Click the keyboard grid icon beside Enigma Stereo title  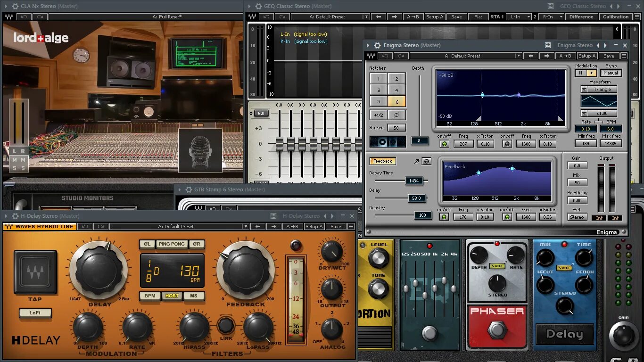tap(547, 45)
